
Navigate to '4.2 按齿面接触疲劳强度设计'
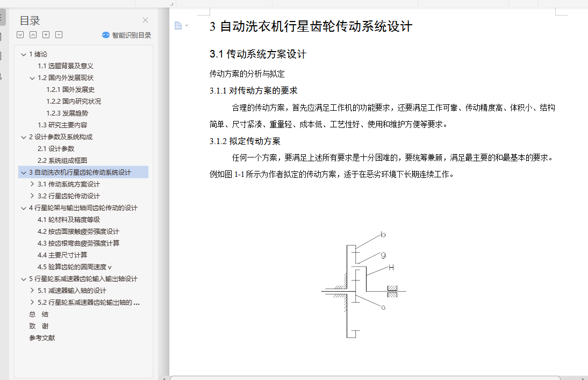point(78,232)
